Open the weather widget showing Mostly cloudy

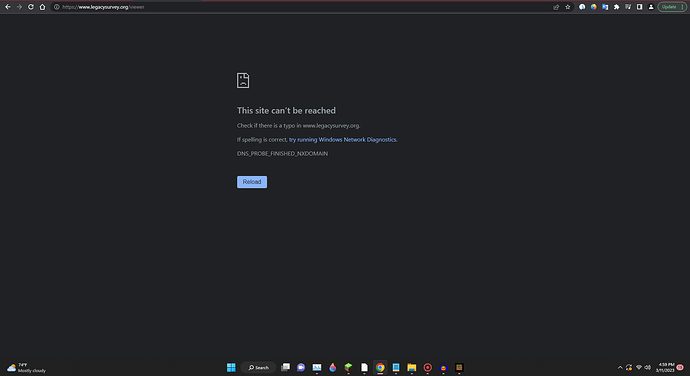tap(26, 368)
